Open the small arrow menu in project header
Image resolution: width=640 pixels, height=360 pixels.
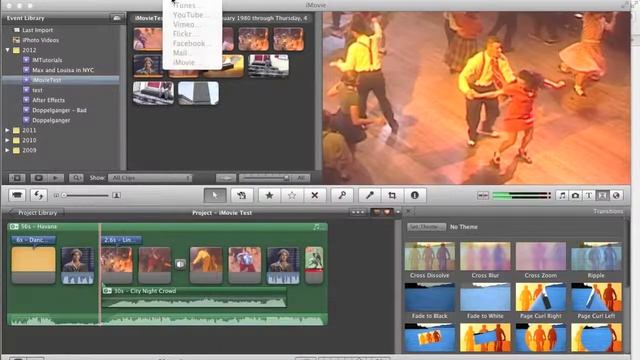coord(398,212)
